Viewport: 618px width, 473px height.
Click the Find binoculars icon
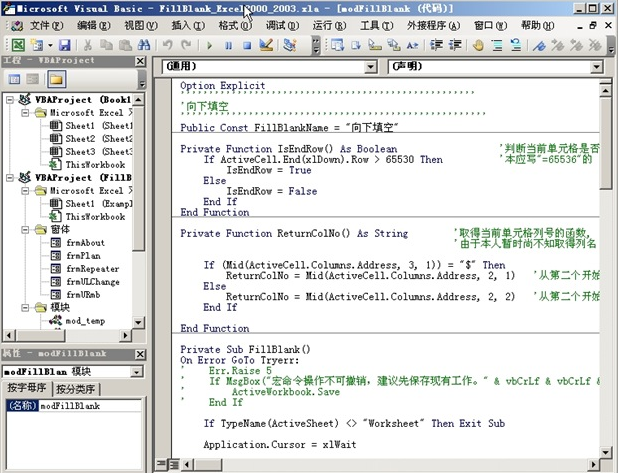pyautogui.click(x=144, y=45)
